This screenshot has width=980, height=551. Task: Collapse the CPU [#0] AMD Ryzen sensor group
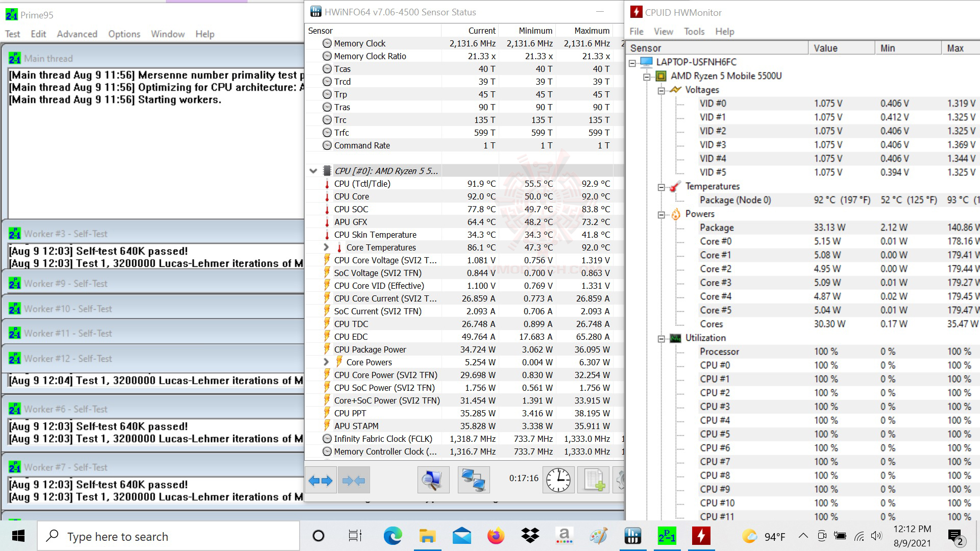pyautogui.click(x=313, y=171)
